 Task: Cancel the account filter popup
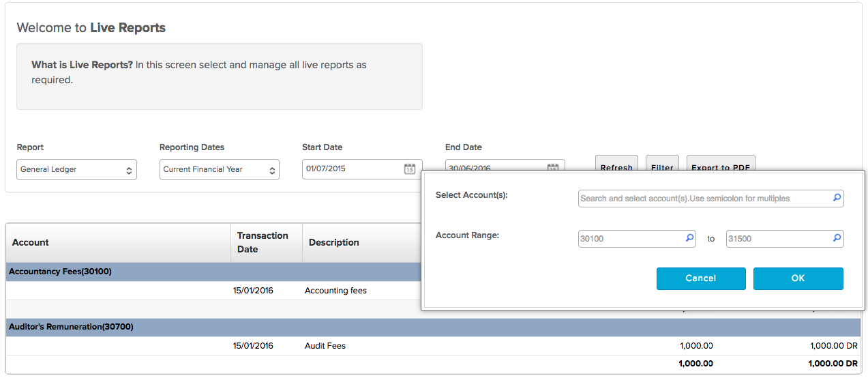coord(701,278)
